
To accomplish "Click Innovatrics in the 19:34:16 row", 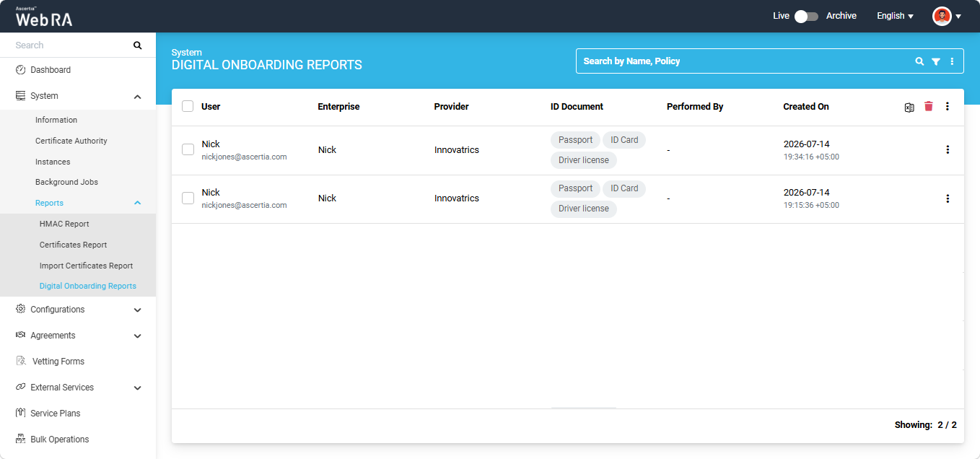I will [457, 150].
